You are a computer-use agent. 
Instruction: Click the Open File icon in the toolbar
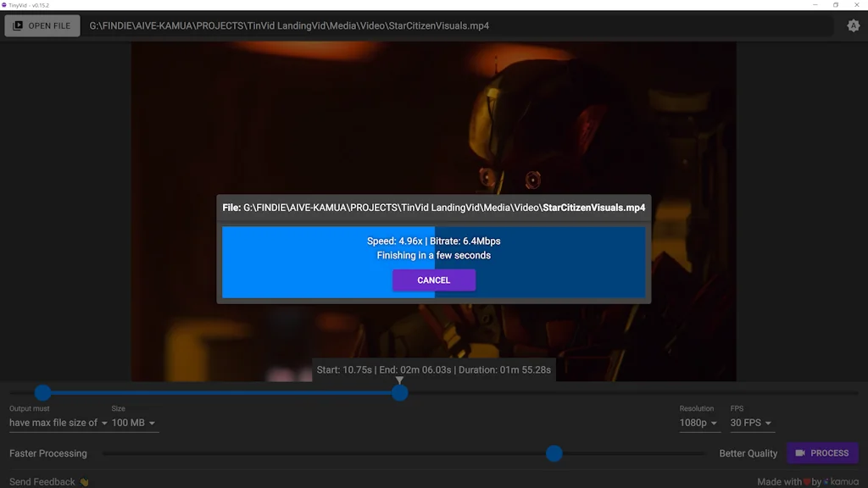[x=16, y=25]
